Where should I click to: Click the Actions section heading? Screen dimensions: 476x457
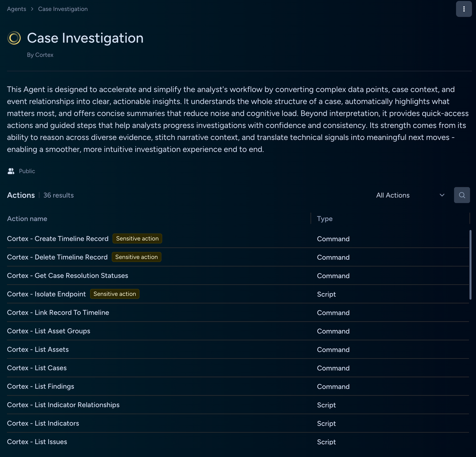point(21,195)
